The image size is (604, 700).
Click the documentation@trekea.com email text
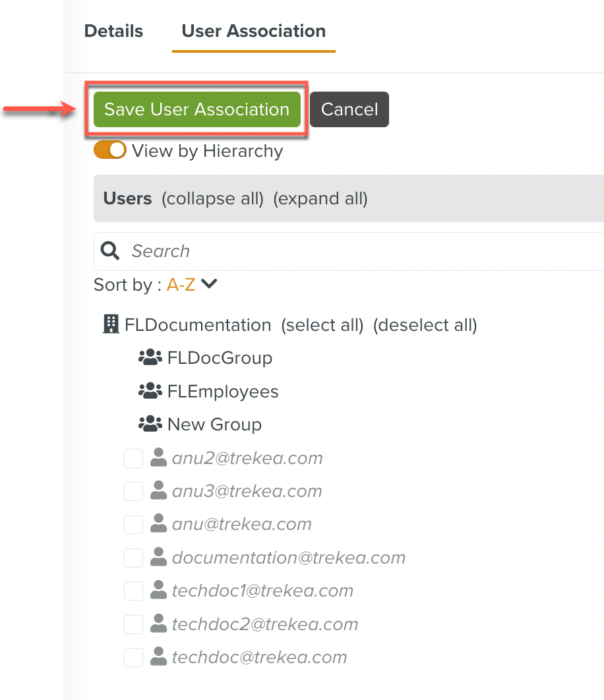[289, 558]
